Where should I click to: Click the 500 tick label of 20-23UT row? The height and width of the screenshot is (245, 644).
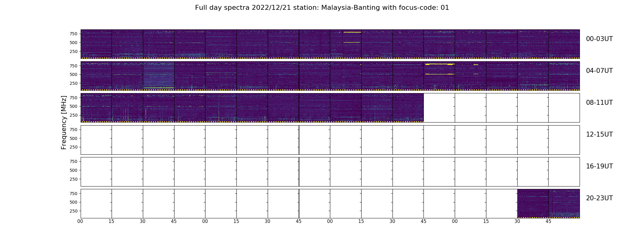[73, 202]
